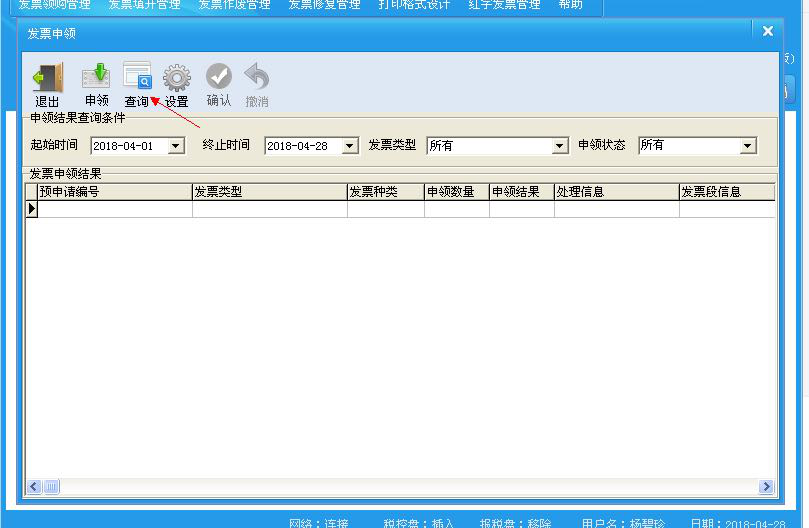Open the 帮助 menu
Screen dimensions: 809x528
click(x=570, y=5)
